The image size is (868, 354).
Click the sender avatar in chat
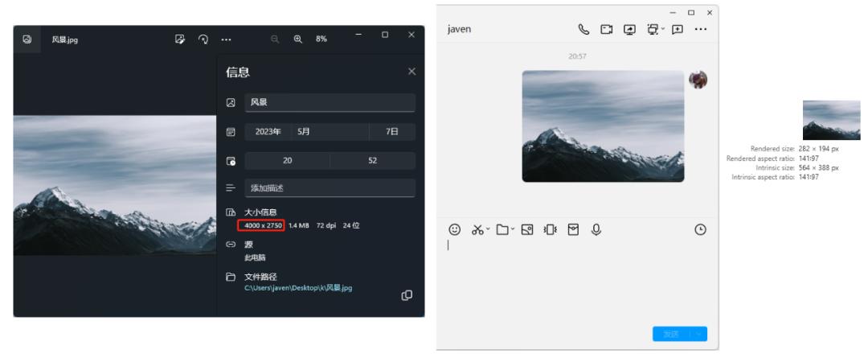[698, 80]
